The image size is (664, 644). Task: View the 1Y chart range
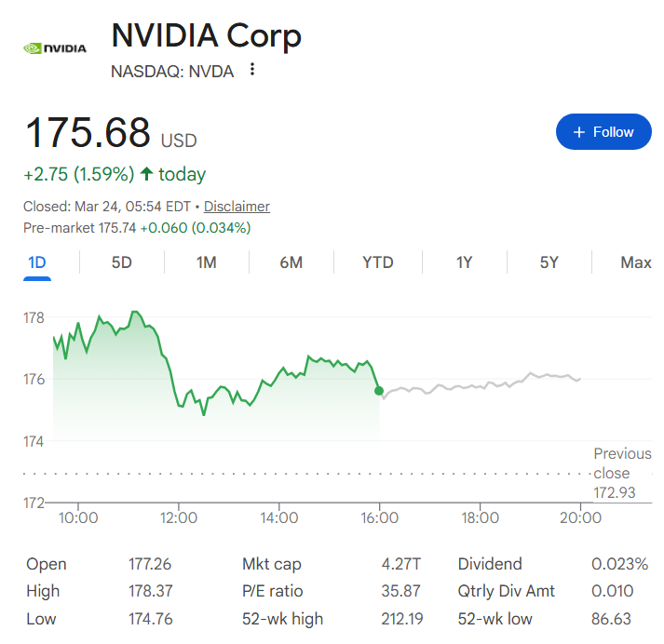tap(464, 262)
